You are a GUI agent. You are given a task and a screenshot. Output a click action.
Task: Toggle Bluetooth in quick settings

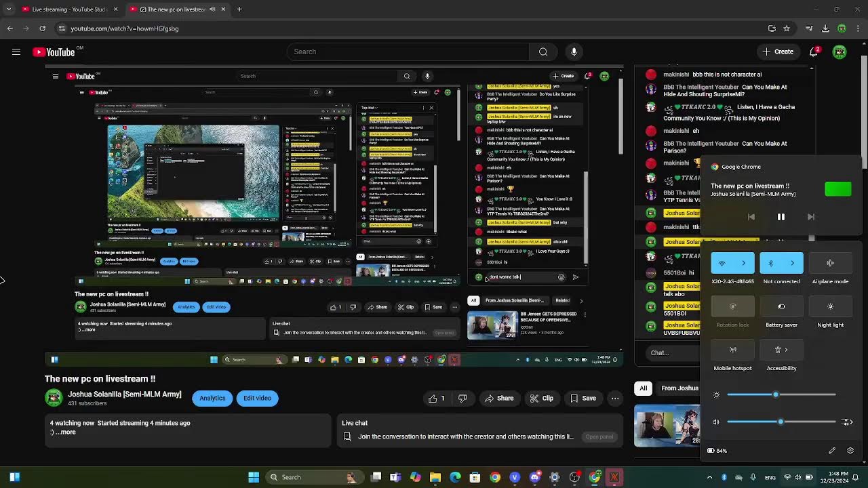pos(771,263)
